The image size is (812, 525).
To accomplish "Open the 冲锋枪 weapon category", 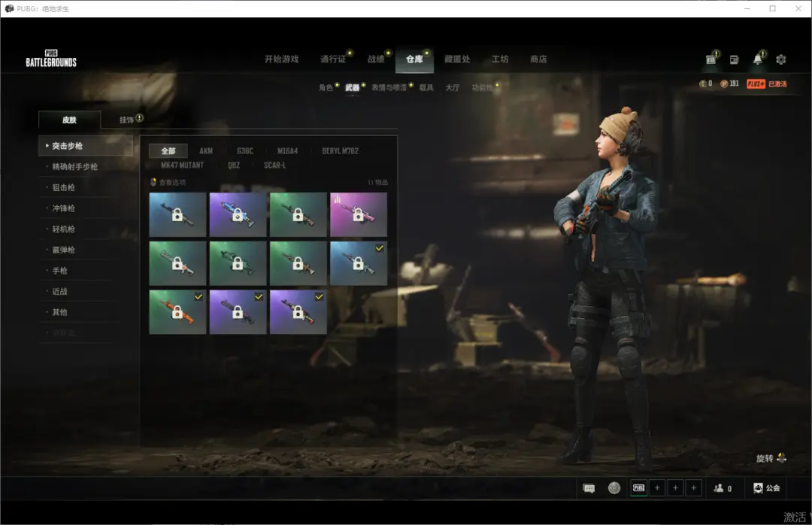I will click(x=63, y=208).
